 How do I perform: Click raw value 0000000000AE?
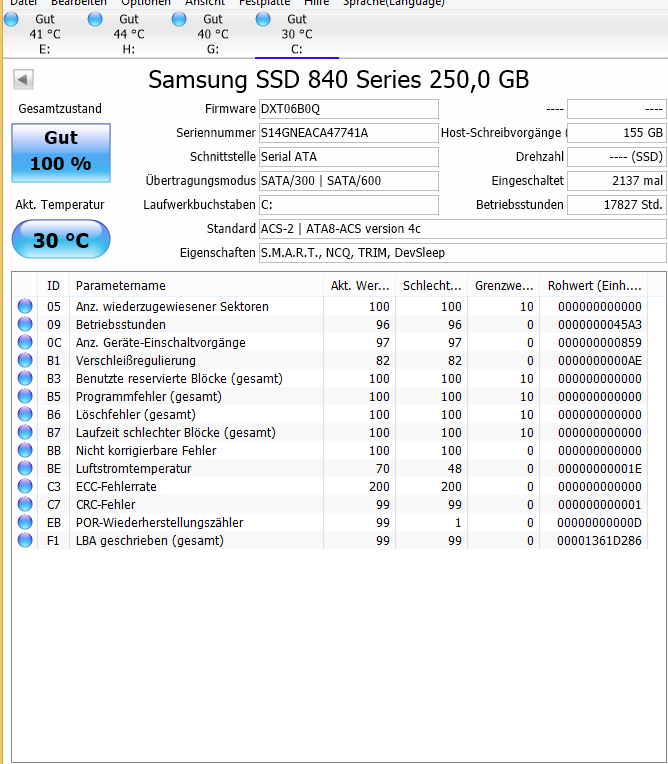600,361
